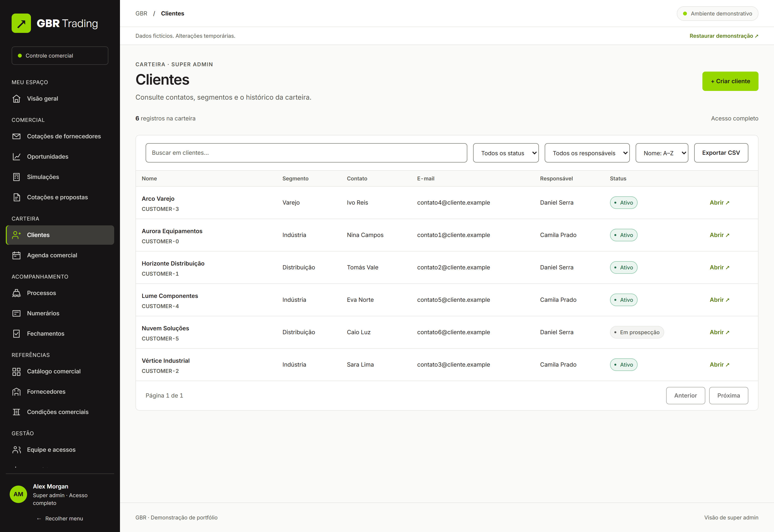Open Processos sidebar entry

[x=60, y=293]
